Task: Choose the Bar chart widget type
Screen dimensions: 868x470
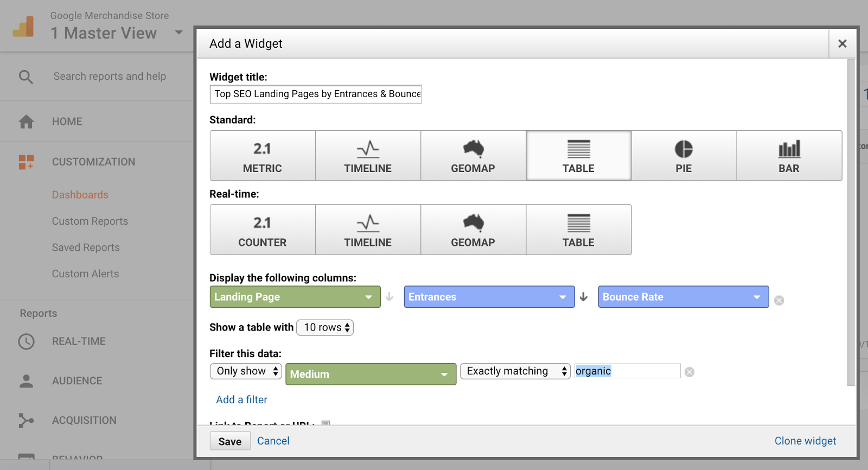Action: pyautogui.click(x=789, y=156)
